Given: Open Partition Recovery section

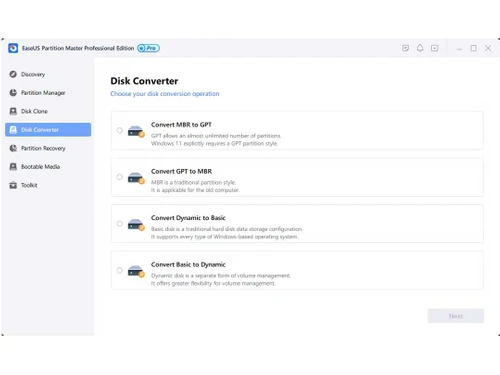Looking at the screenshot, I should pyautogui.click(x=48, y=148).
